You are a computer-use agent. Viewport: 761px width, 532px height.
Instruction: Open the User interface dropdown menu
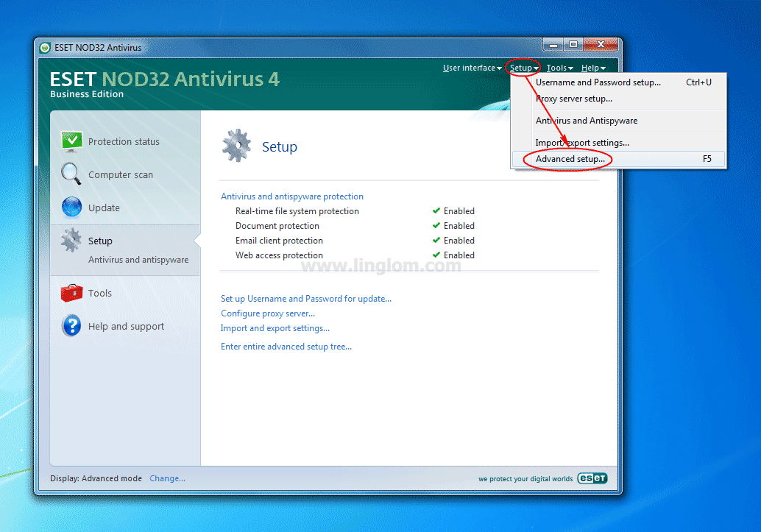coord(472,68)
